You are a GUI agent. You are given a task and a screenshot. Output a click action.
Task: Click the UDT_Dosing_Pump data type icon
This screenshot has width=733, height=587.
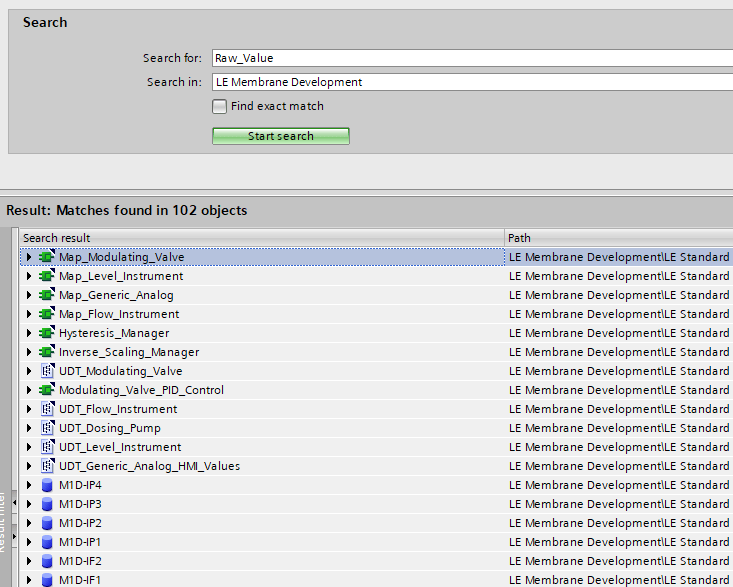pyautogui.click(x=46, y=428)
